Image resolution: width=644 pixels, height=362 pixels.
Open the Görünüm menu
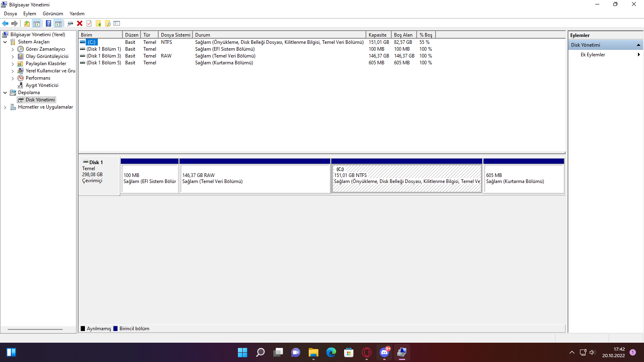click(x=53, y=14)
